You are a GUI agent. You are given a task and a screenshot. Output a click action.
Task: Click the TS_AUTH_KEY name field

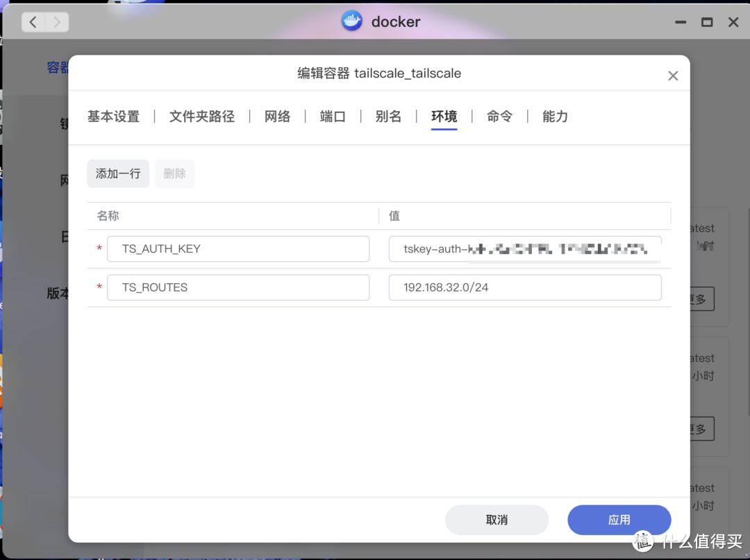coord(238,249)
